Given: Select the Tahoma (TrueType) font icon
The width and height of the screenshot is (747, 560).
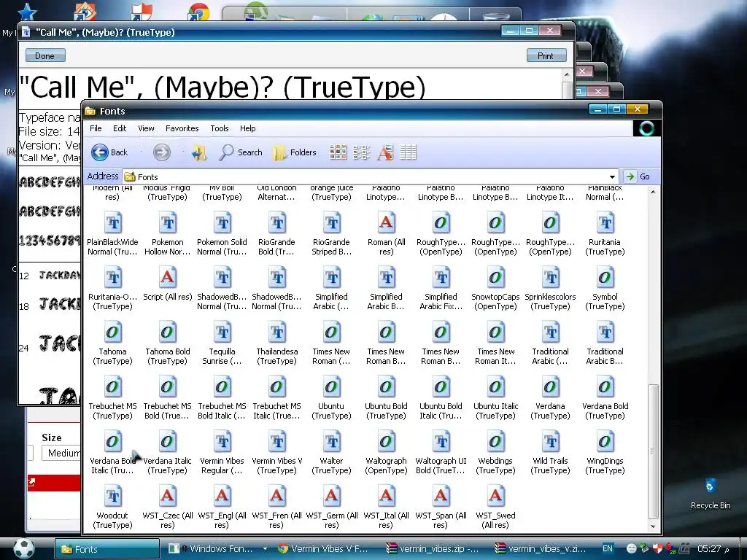Looking at the screenshot, I should (x=112, y=332).
